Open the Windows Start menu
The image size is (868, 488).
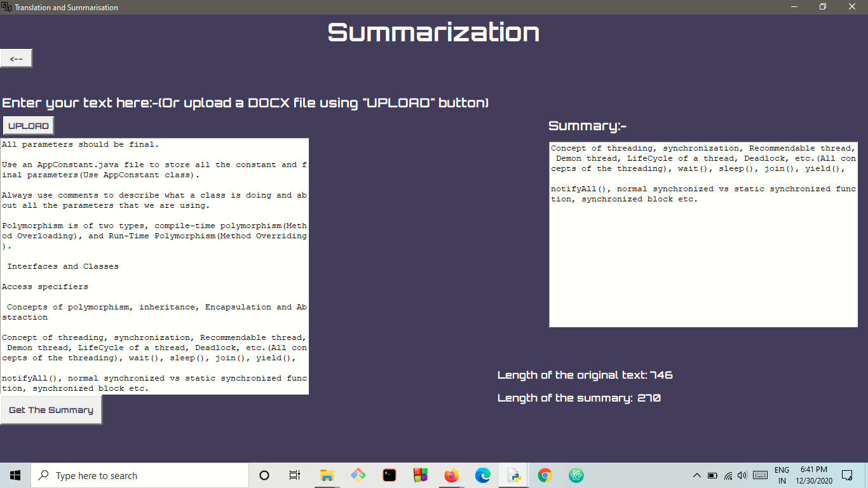(15, 475)
